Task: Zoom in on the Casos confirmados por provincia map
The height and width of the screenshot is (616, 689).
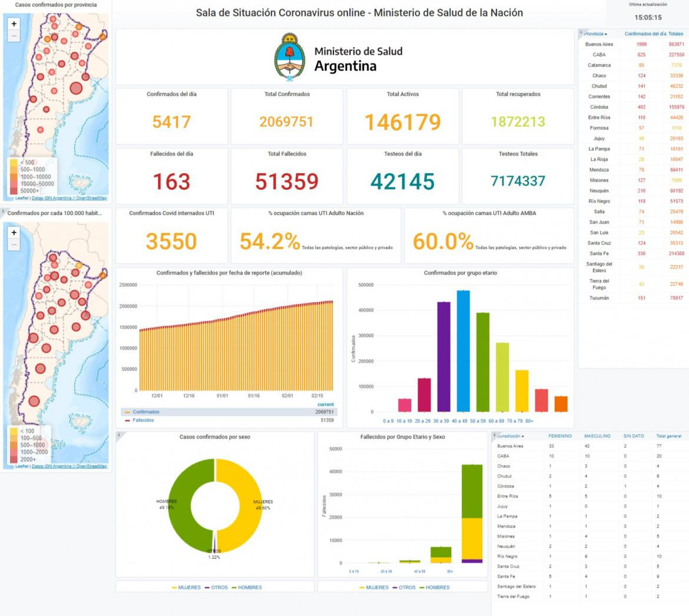Action: pyautogui.click(x=14, y=24)
